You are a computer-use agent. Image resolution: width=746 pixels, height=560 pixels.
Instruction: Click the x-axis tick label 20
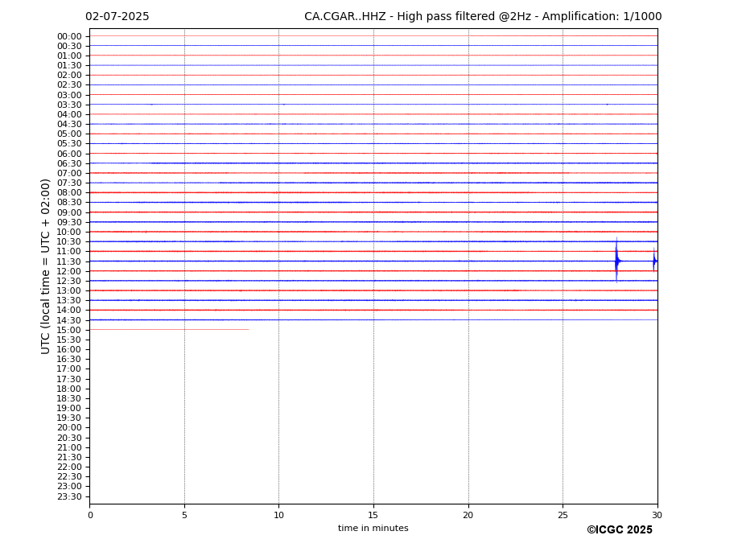(x=468, y=515)
